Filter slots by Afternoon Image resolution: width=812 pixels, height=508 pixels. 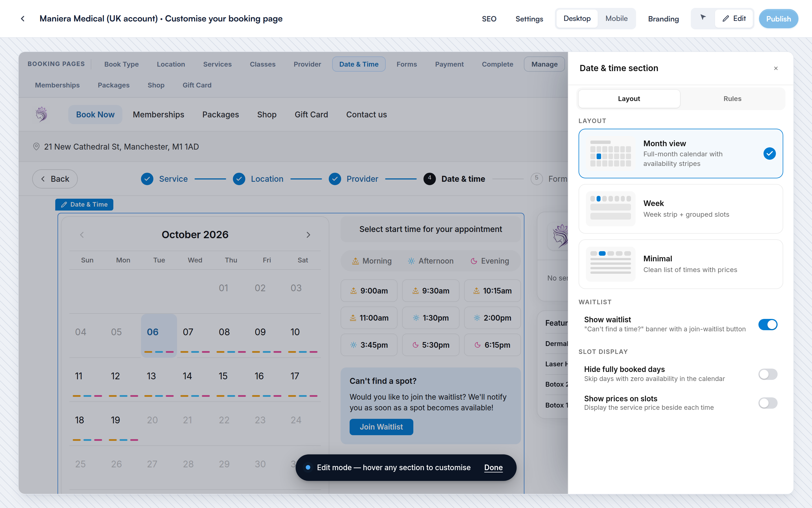coord(431,261)
